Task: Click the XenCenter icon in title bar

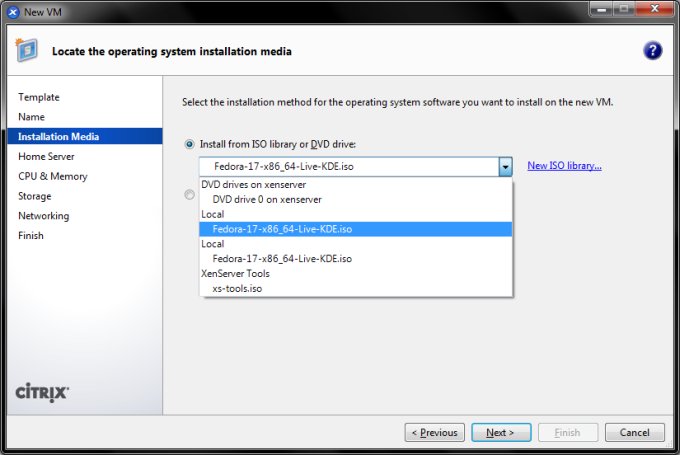Action: 11,10
